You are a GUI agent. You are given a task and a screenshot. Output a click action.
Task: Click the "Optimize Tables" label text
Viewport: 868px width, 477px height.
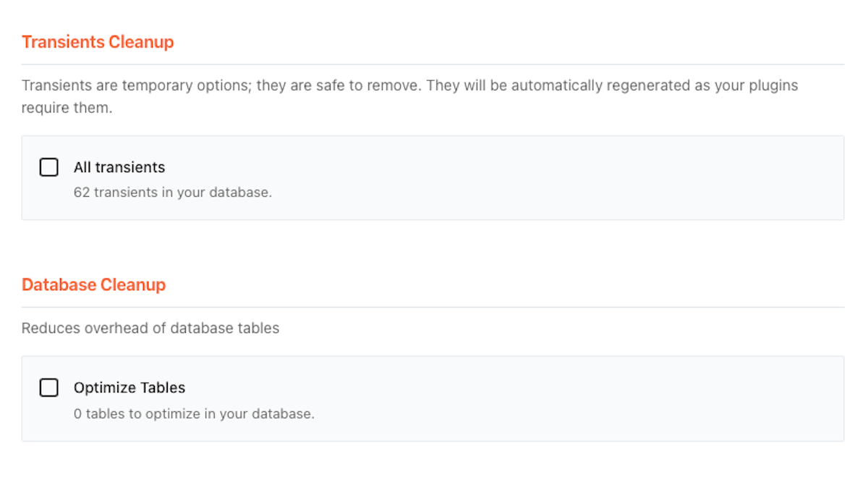tap(129, 388)
